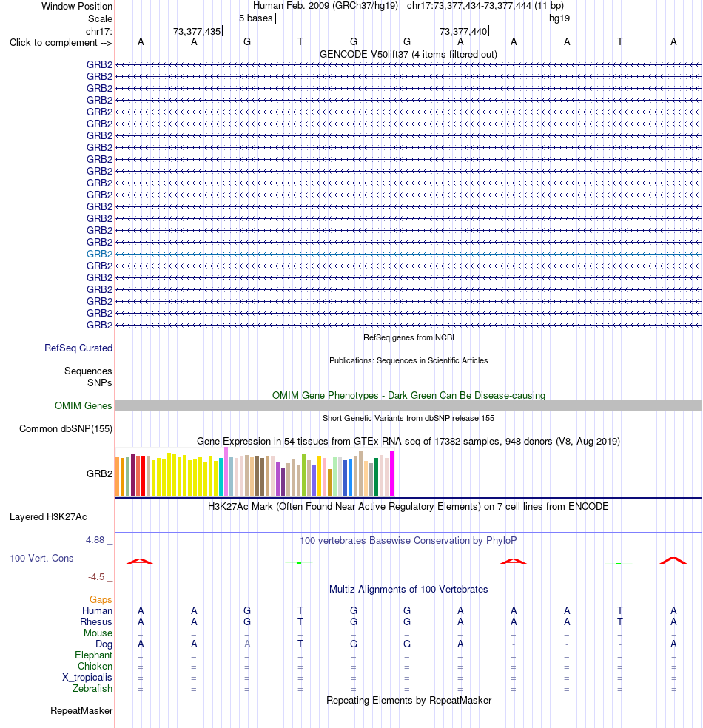Click 'Gene Expression in 54 tissues' track title
Viewport: 703px width, 728px height.
pyautogui.click(x=408, y=441)
